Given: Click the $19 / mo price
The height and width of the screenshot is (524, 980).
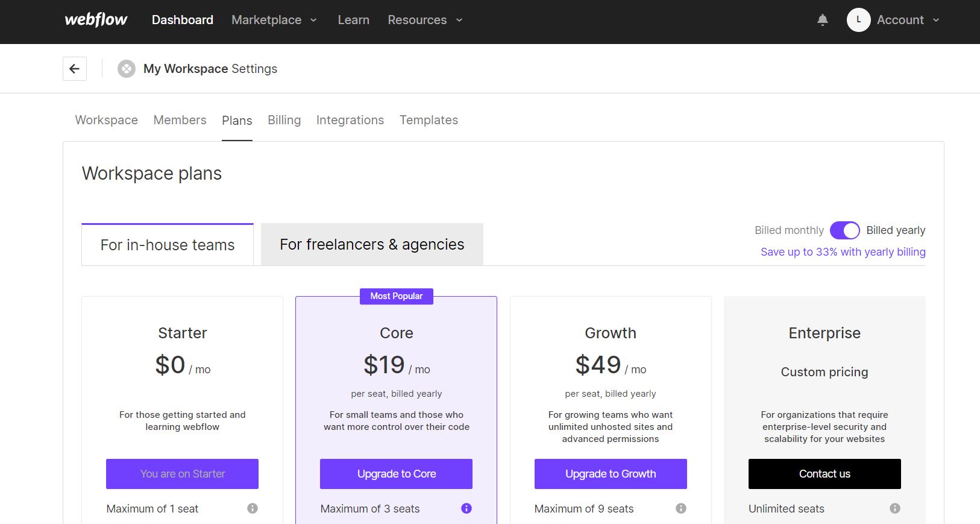Looking at the screenshot, I should tap(397, 365).
